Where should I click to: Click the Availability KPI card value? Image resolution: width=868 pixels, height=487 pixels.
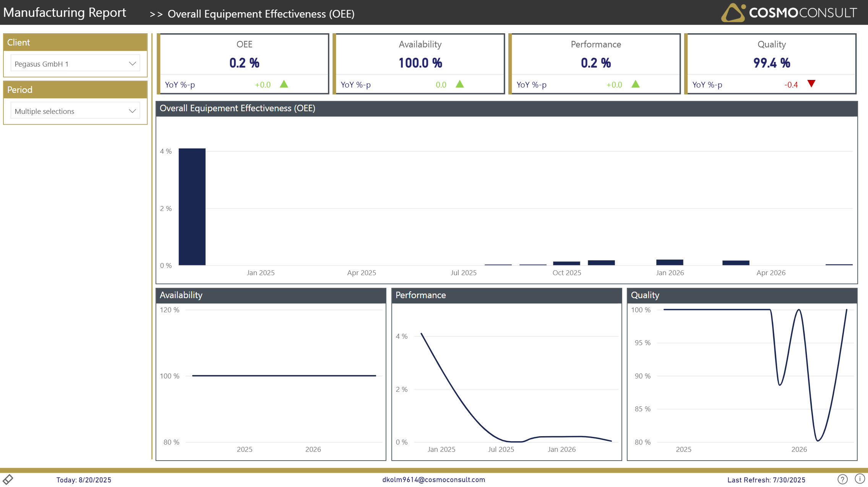420,63
